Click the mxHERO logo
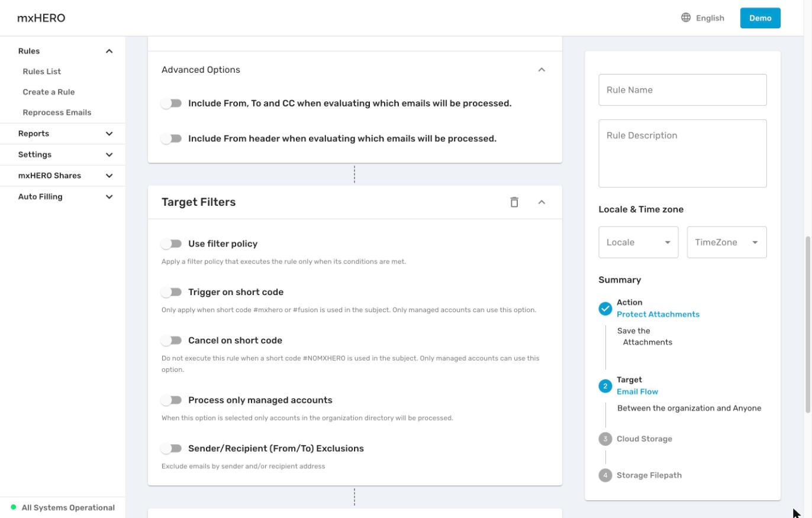 [41, 18]
